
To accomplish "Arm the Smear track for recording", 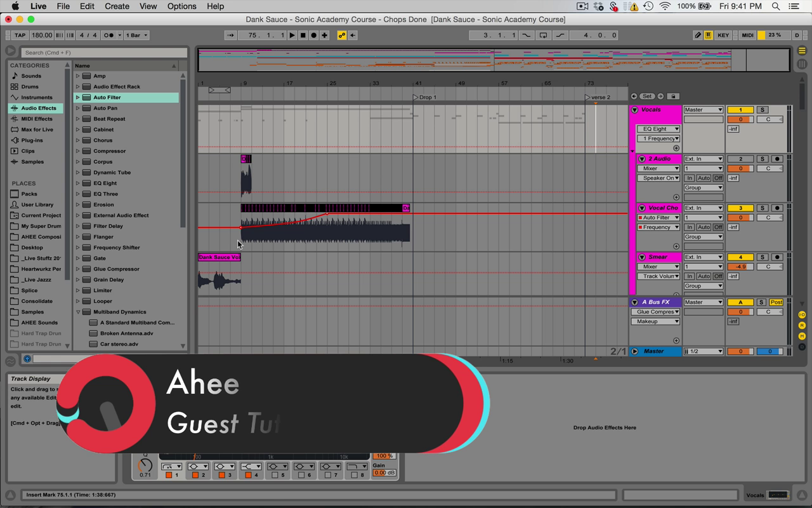I will point(776,257).
